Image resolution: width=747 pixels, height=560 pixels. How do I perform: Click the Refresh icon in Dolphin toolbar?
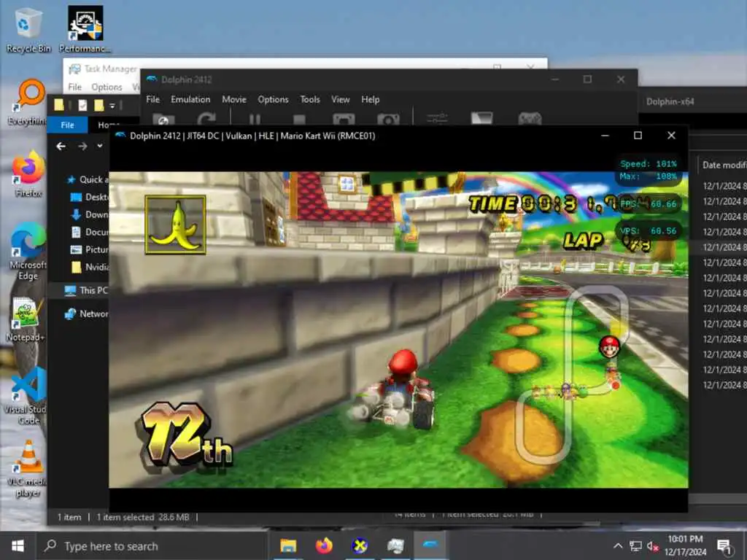pos(206,120)
